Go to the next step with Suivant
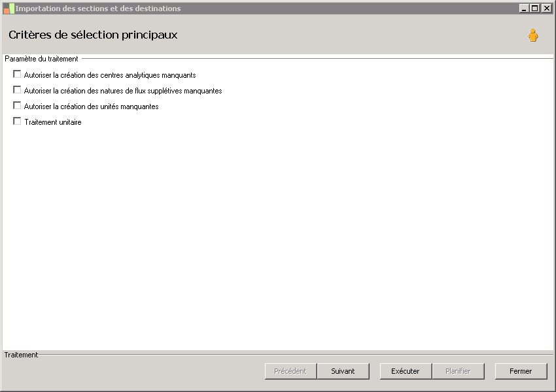The height and width of the screenshot is (392, 556). click(343, 371)
